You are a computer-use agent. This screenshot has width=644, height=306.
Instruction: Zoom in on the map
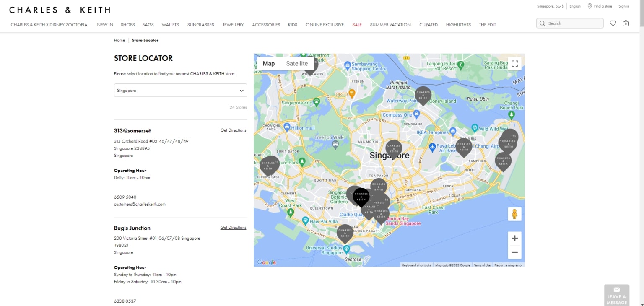click(x=514, y=239)
